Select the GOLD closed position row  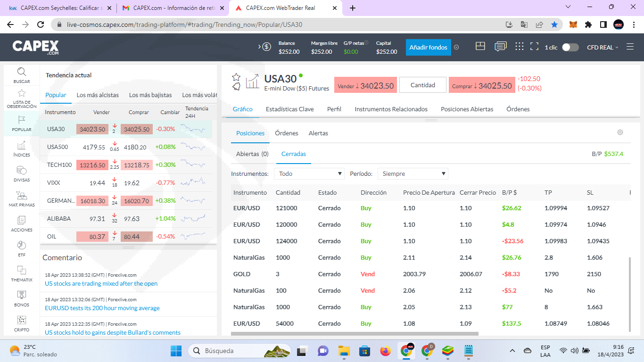point(430,274)
